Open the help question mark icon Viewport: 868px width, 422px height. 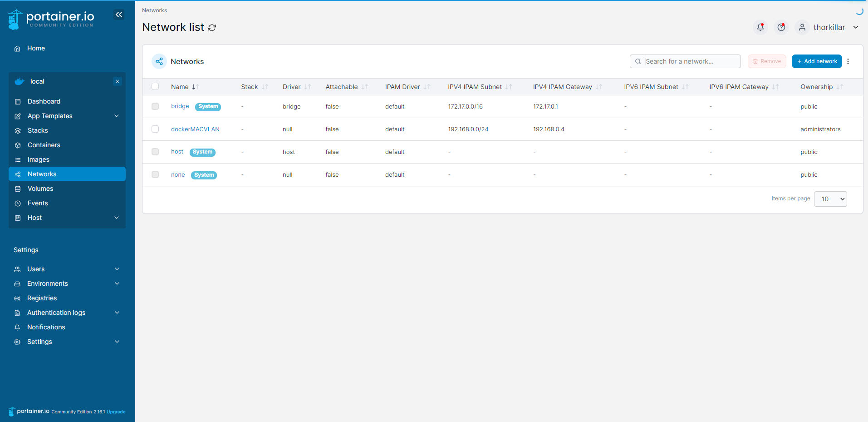pyautogui.click(x=781, y=27)
